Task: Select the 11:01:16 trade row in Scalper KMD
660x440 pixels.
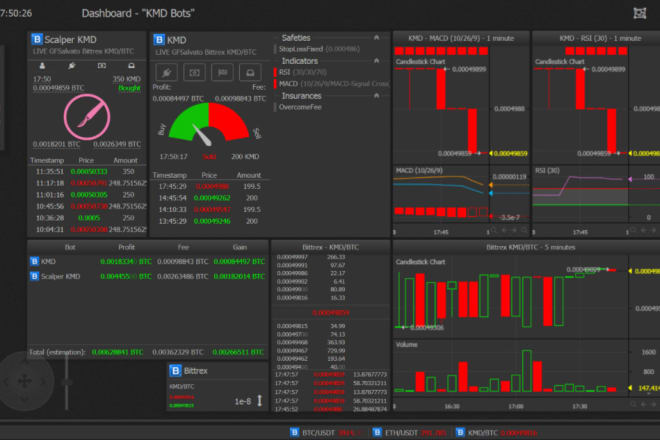Action: point(87,195)
